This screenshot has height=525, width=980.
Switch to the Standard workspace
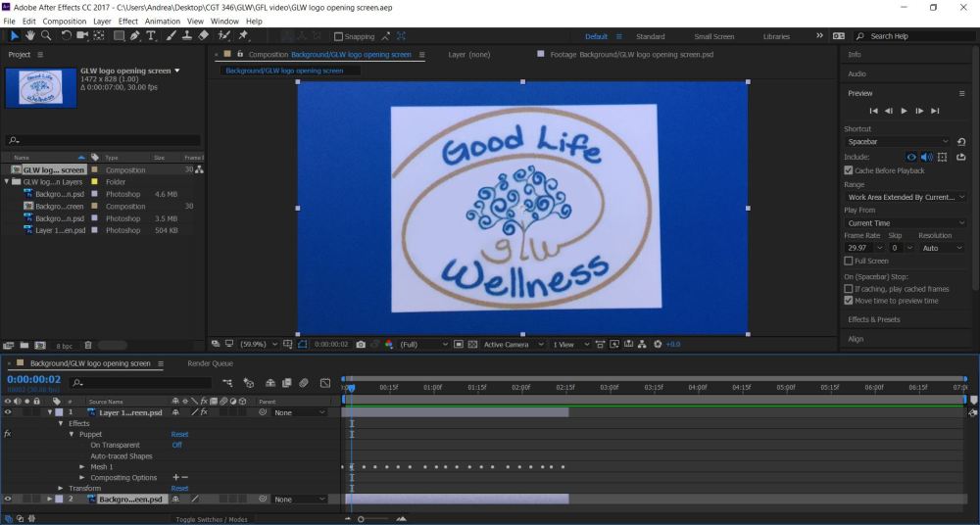click(x=651, y=36)
